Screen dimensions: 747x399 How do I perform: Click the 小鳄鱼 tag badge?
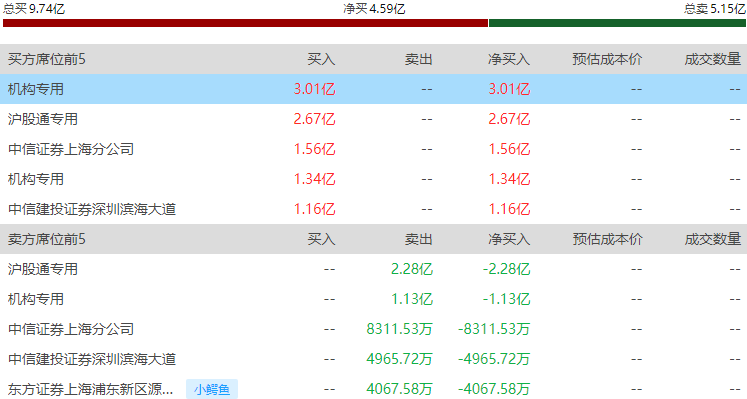[212, 389]
